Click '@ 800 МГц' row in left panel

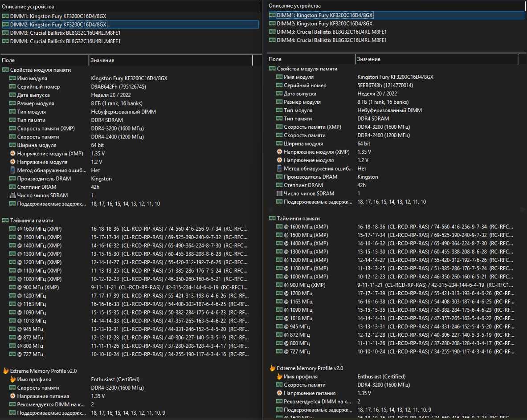click(129, 346)
